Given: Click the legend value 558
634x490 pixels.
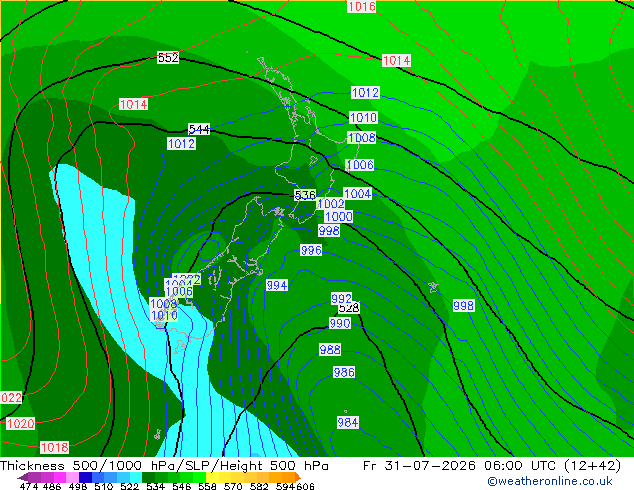Looking at the screenshot, I should 207,486.
